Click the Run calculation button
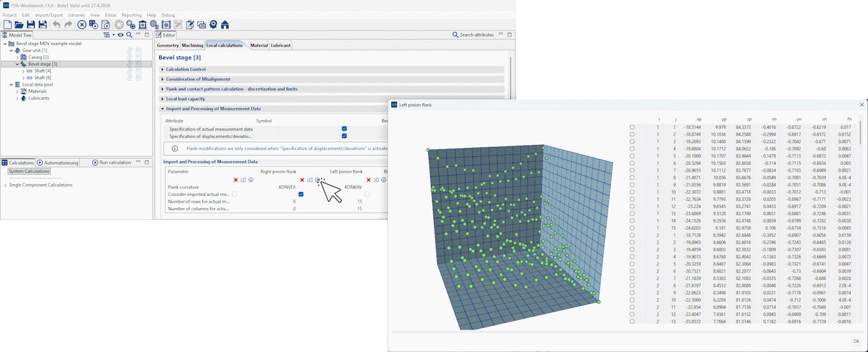This screenshot has width=868, height=352. [x=112, y=162]
